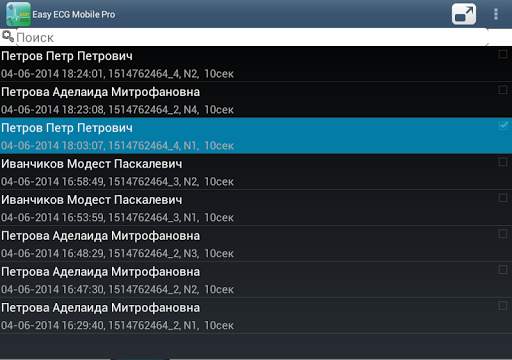Open Иванчиков Модест Паскалевич record N2
The height and width of the screenshot is (360, 512).
tap(256, 172)
